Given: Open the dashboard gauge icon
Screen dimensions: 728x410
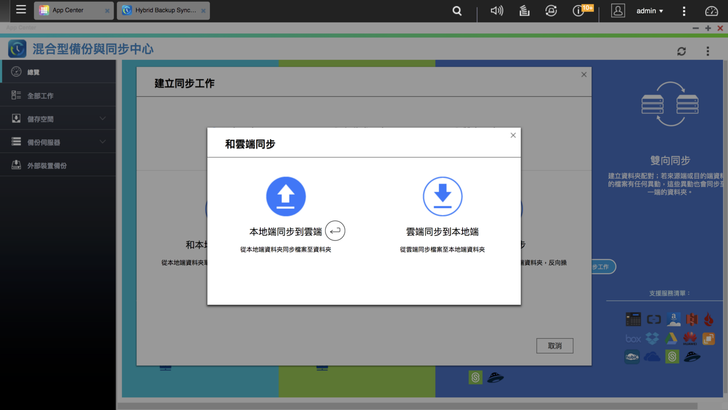Looking at the screenshot, I should pos(711,11).
